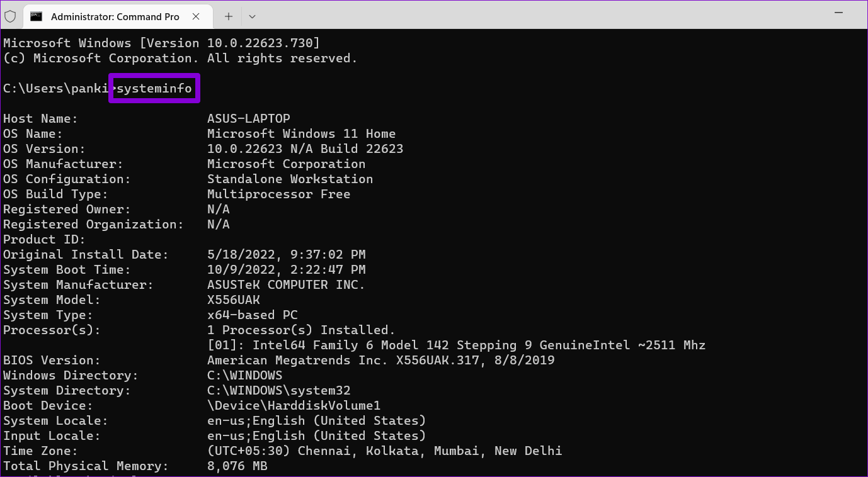Click the highlighted systeminfo command
Viewport: 868px width, 477px height.
click(x=154, y=88)
